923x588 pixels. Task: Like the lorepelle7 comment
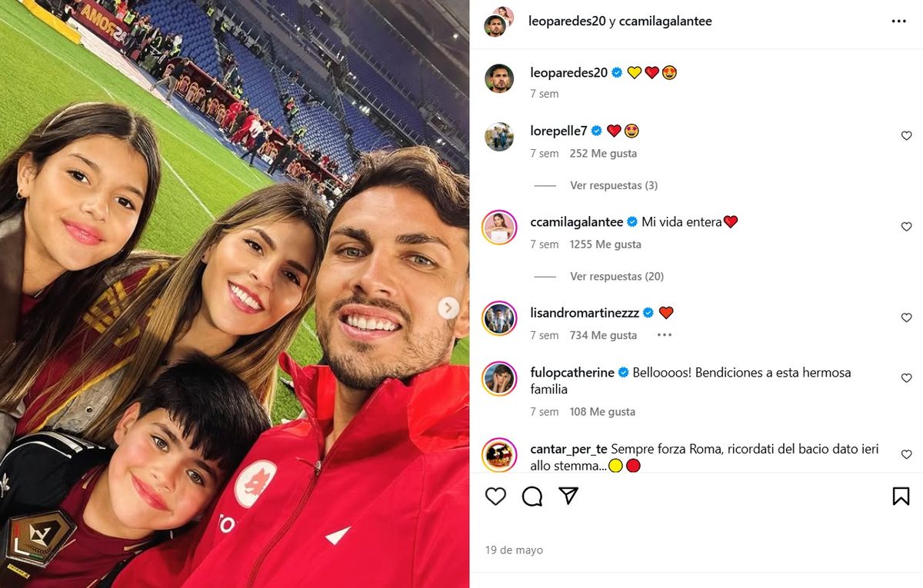click(906, 136)
